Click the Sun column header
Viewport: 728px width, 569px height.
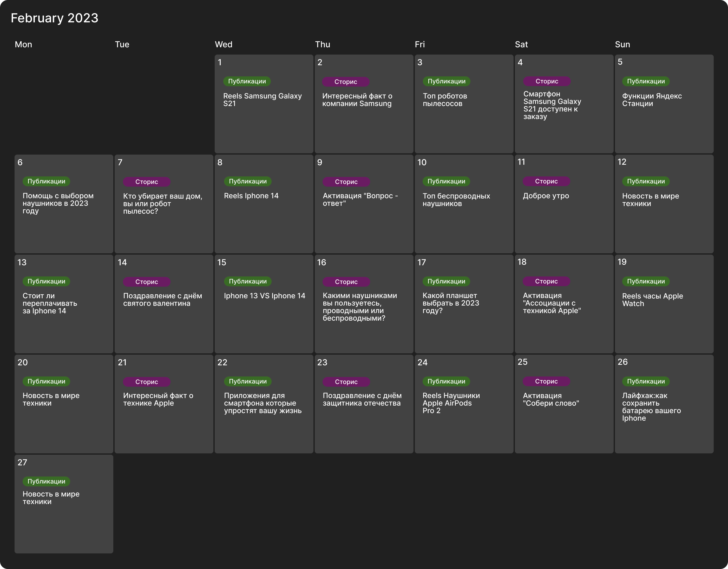[622, 44]
